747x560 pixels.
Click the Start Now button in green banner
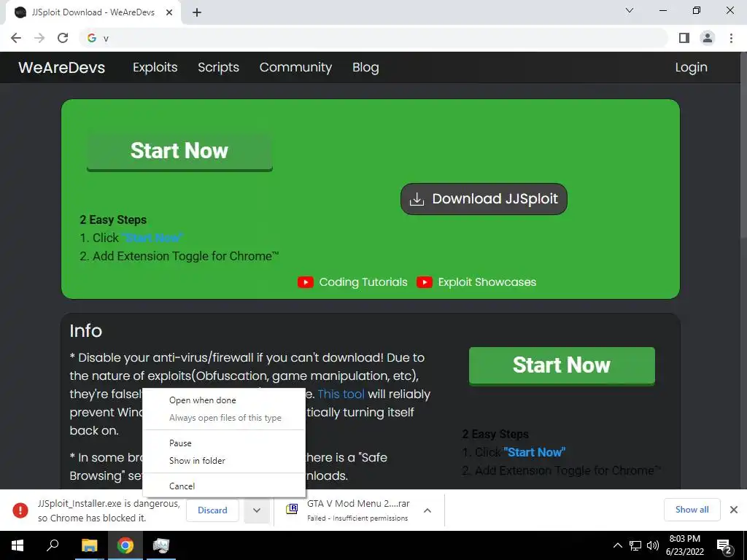[x=179, y=151]
